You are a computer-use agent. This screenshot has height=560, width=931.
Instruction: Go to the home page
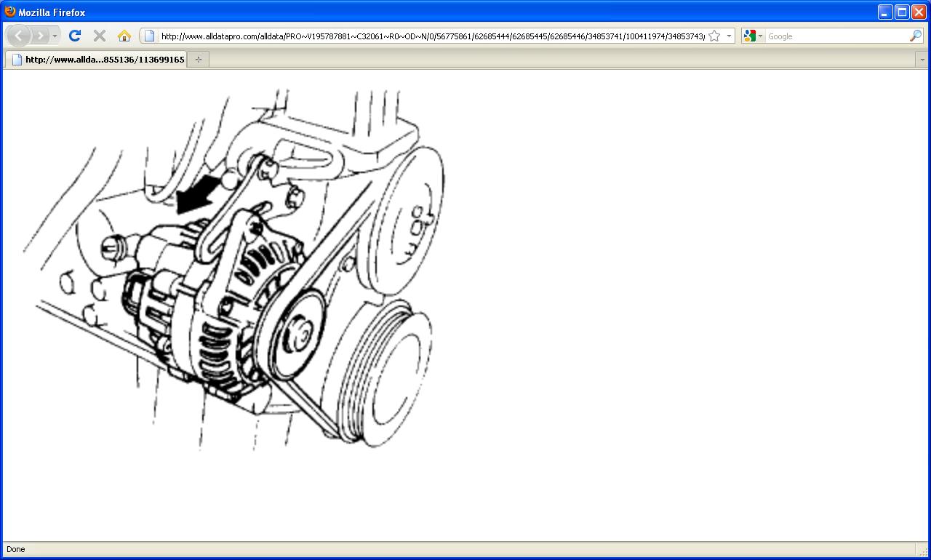[124, 36]
